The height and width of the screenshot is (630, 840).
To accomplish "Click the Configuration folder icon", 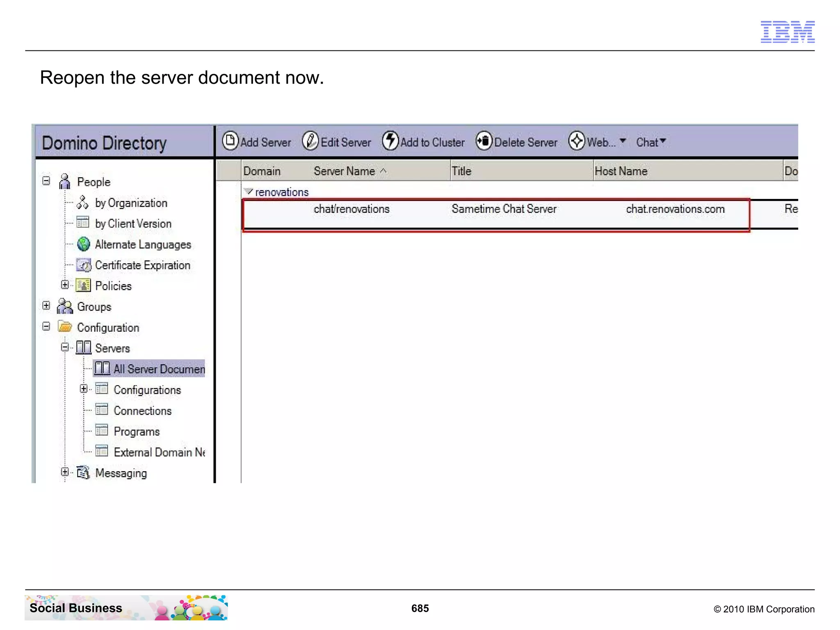I will click(x=65, y=327).
